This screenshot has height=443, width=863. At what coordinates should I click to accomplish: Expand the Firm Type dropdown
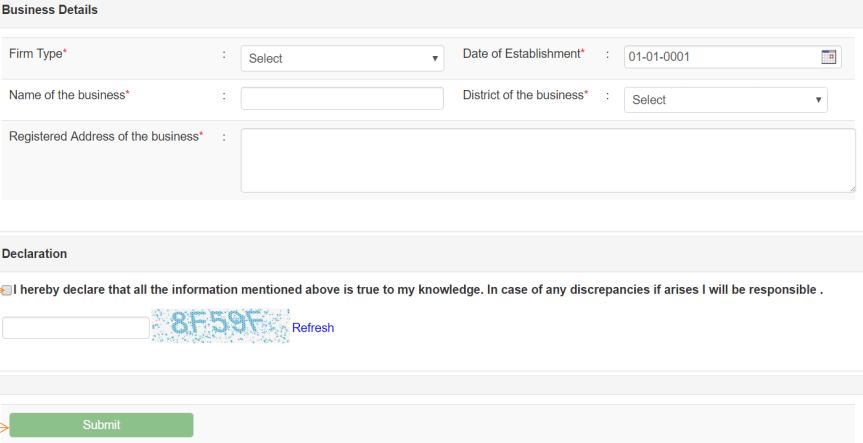coord(342,58)
